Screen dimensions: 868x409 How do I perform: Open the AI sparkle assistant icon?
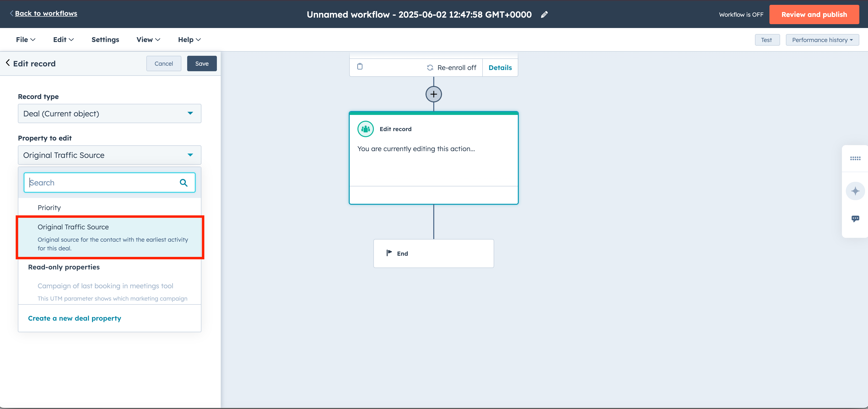point(855,191)
